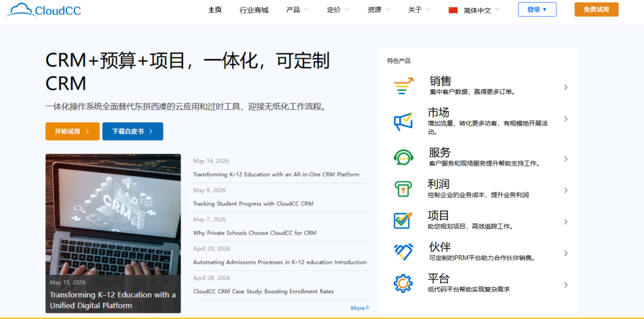Open the 伙伴 product arrow
The width and height of the screenshot is (644, 319).
point(565,253)
